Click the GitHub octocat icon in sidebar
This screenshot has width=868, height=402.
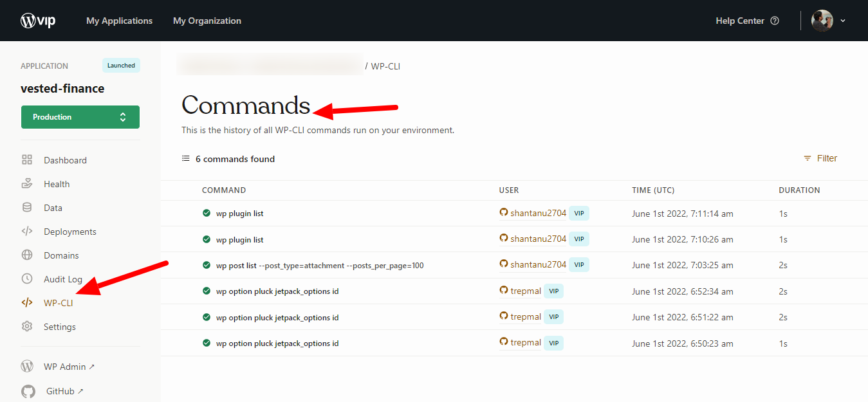click(28, 391)
